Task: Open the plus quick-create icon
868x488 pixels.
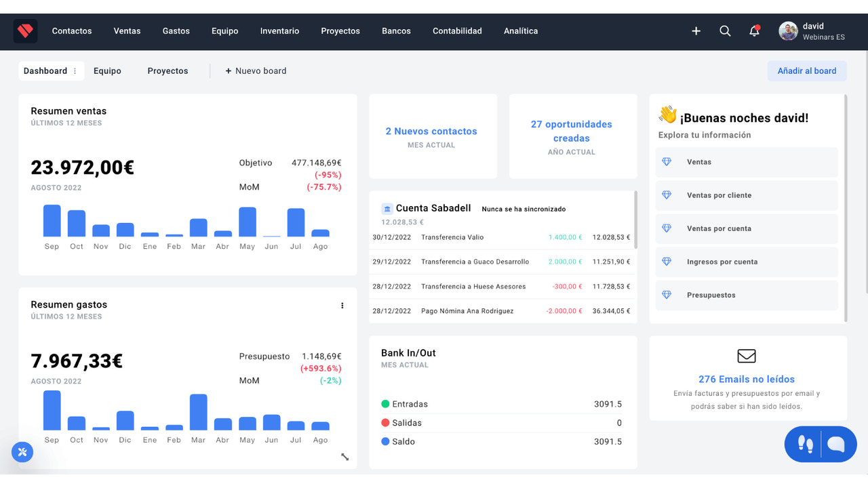Action: coord(696,31)
